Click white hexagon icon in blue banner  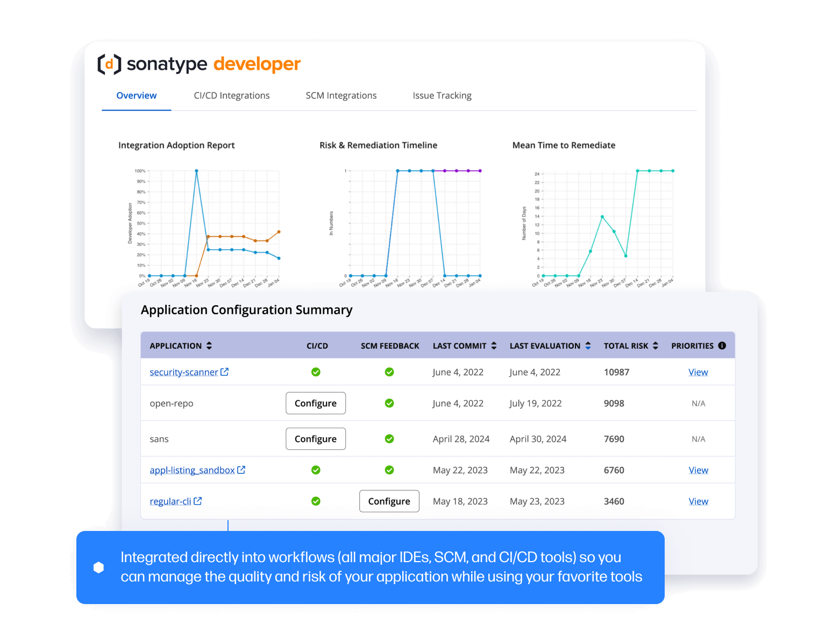coord(98,568)
